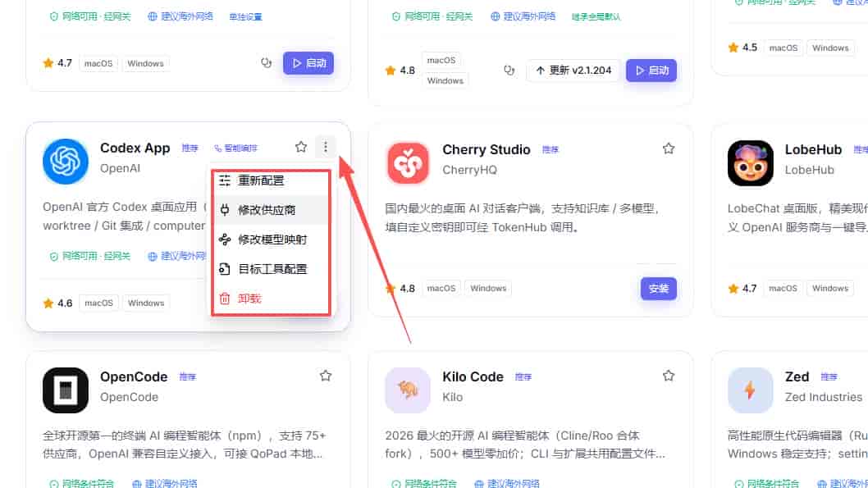Screen dimensions: 868x488
Task: Click the Cherry Studio title
Action: pyautogui.click(x=486, y=150)
